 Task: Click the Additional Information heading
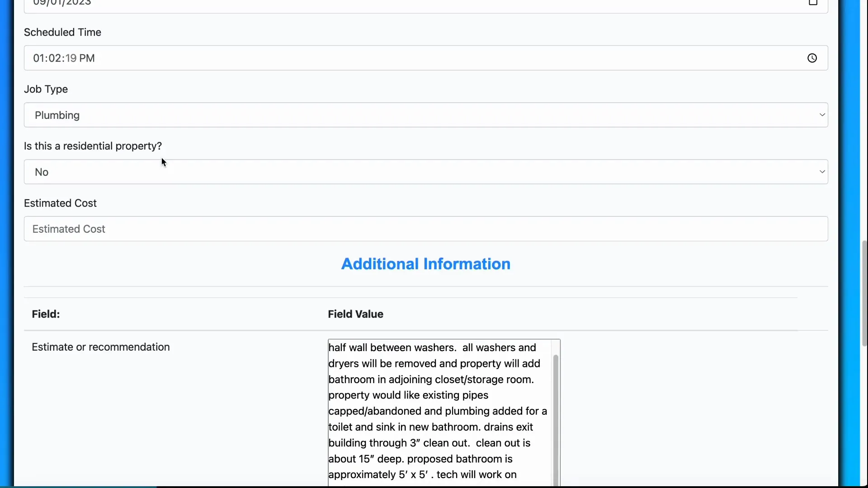click(x=426, y=264)
